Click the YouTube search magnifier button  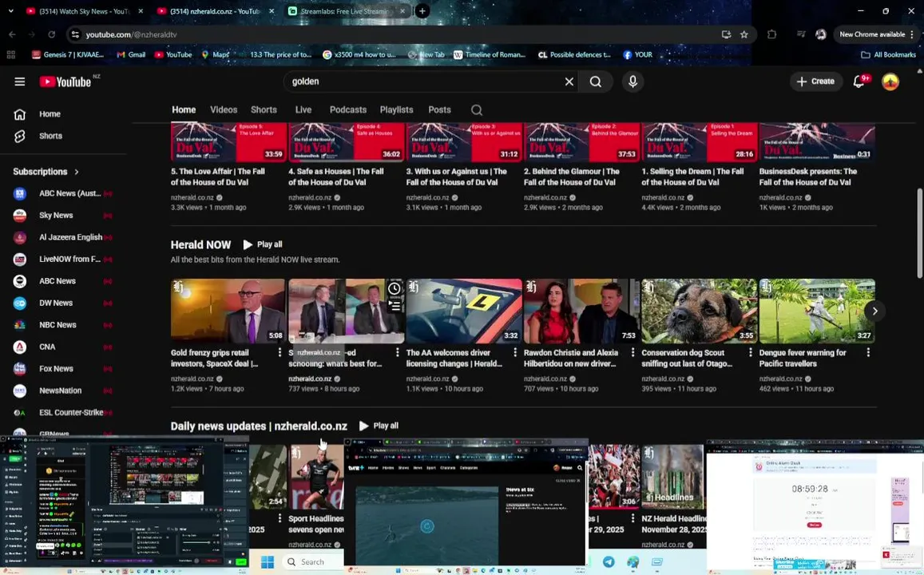[596, 82]
